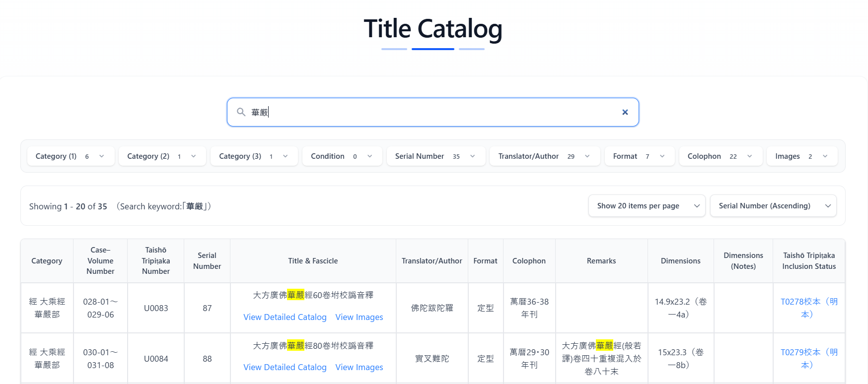Click in the catalog search field
The height and width of the screenshot is (384, 868).
(432, 112)
